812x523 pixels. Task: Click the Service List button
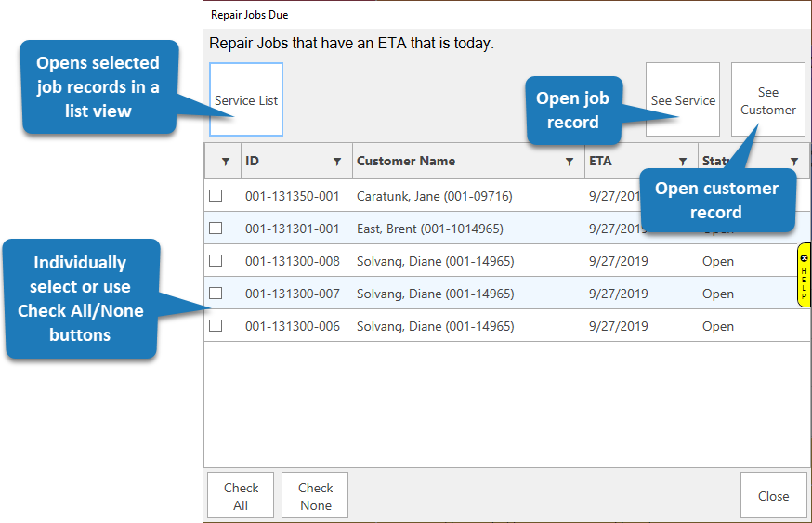click(246, 100)
